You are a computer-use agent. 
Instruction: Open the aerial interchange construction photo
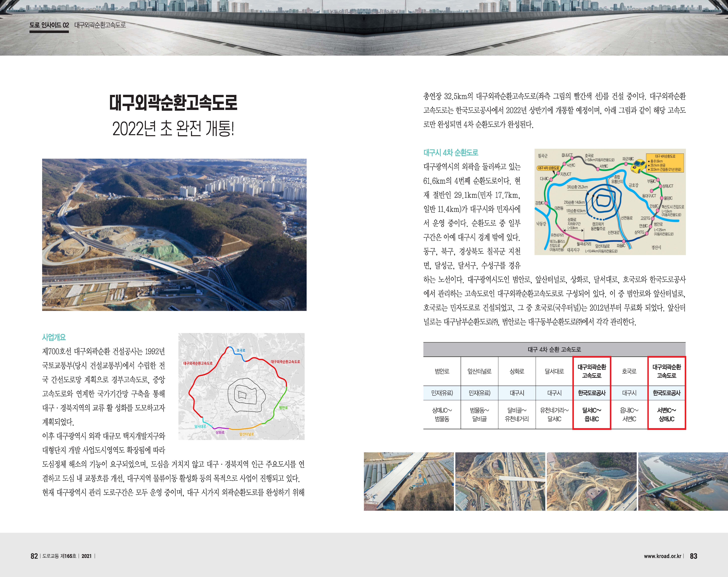tap(174, 235)
